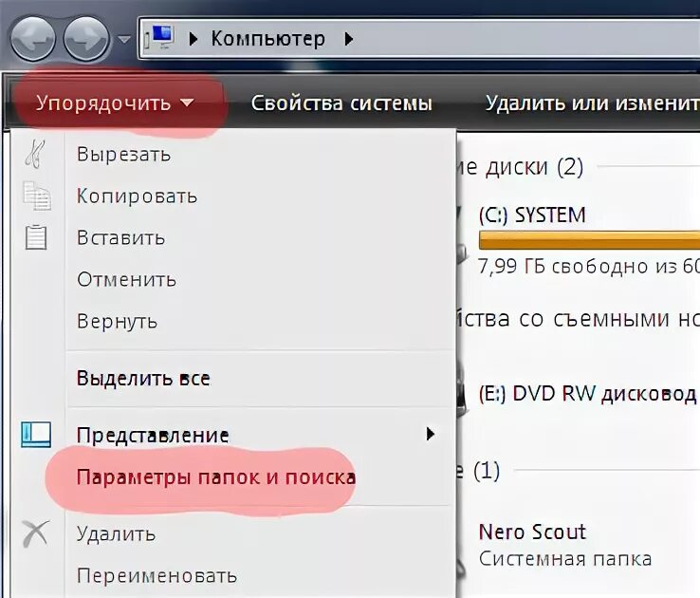
Task: Choose Удалить from the menu
Action: (116, 534)
